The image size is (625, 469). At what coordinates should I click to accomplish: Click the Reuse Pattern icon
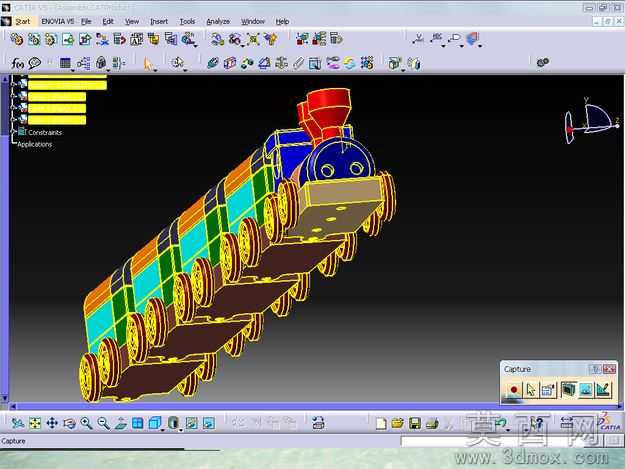[x=367, y=63]
